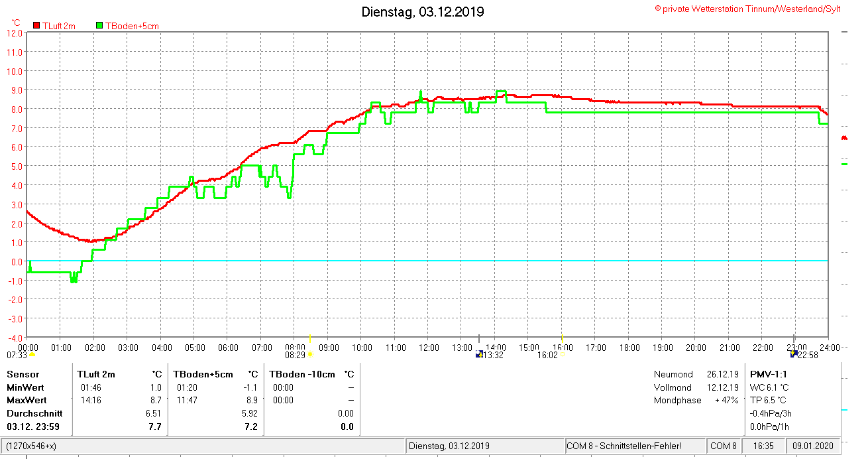Click the 09.01.2020 date in status bar
The image size is (868, 459).
coord(813,446)
